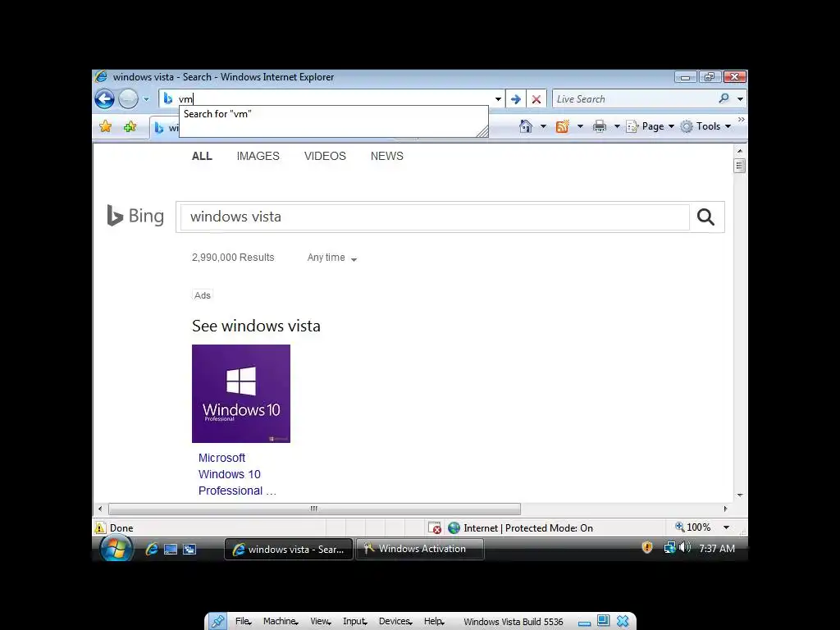Click 'Internet | Protected Mode: On' zone text
Viewport: 840px width, 630px height.
528,527
